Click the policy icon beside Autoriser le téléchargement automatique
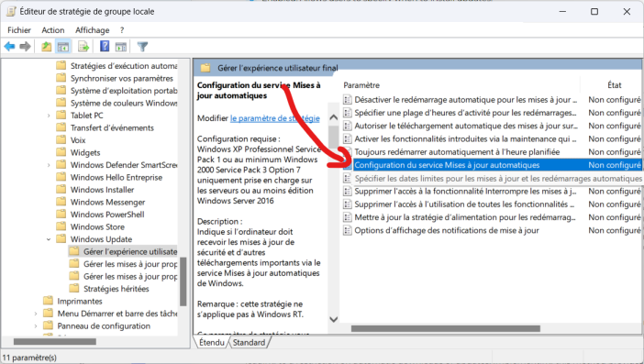Screen dimensions: 644x364 [348, 126]
